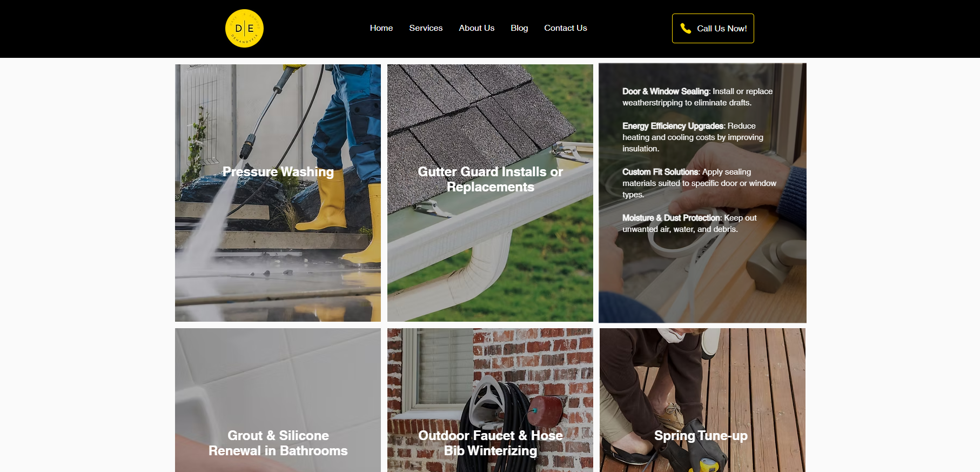Open the Pressure Washing service tile
Image resolution: width=980 pixels, height=472 pixels.
point(278,193)
